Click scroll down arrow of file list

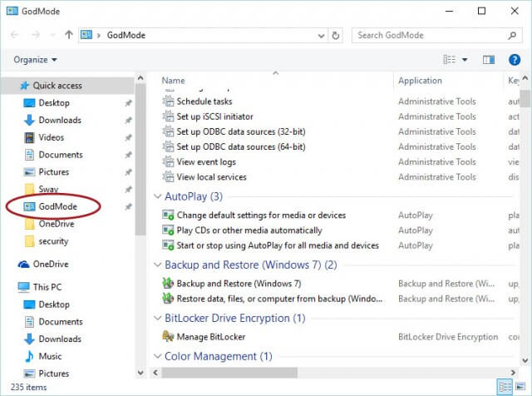(525, 360)
